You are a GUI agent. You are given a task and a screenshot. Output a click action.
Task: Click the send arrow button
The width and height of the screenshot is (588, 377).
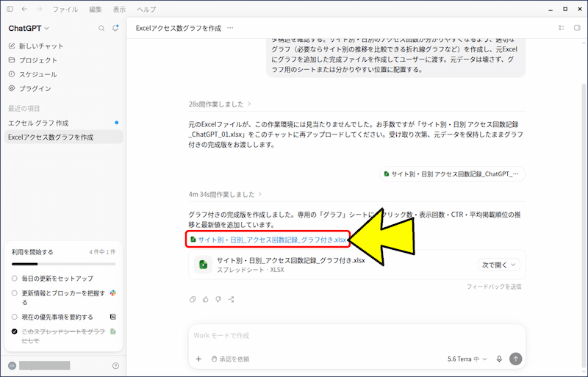[x=516, y=359]
